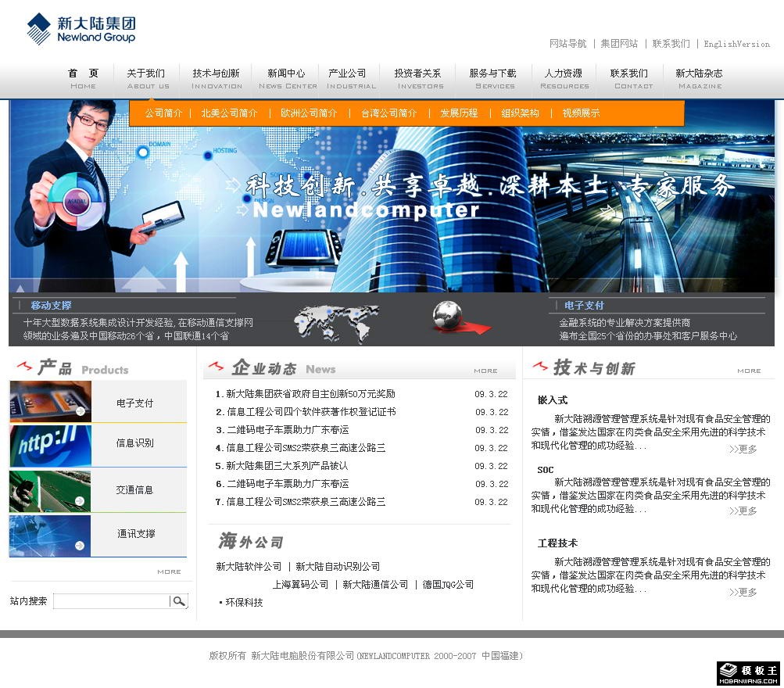Click the 站内搜索 search input field
The width and height of the screenshot is (784, 688).
(111, 601)
